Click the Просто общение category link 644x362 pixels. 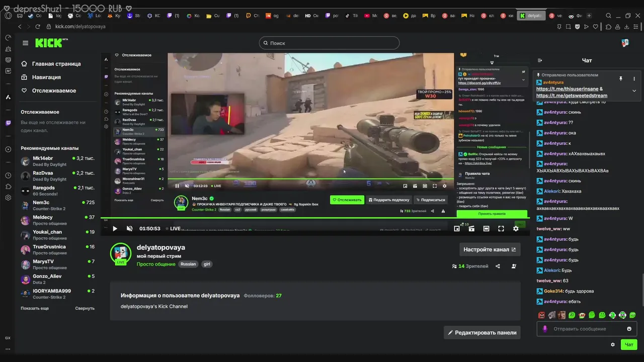156,264
